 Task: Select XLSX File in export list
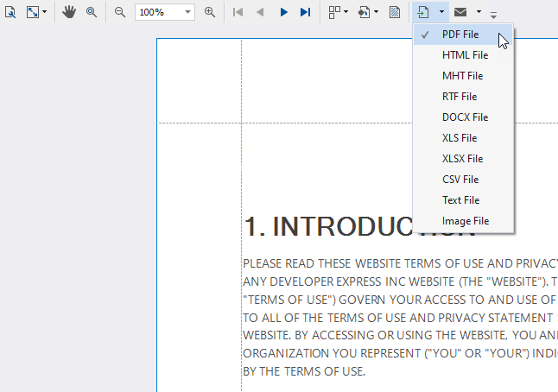click(463, 159)
